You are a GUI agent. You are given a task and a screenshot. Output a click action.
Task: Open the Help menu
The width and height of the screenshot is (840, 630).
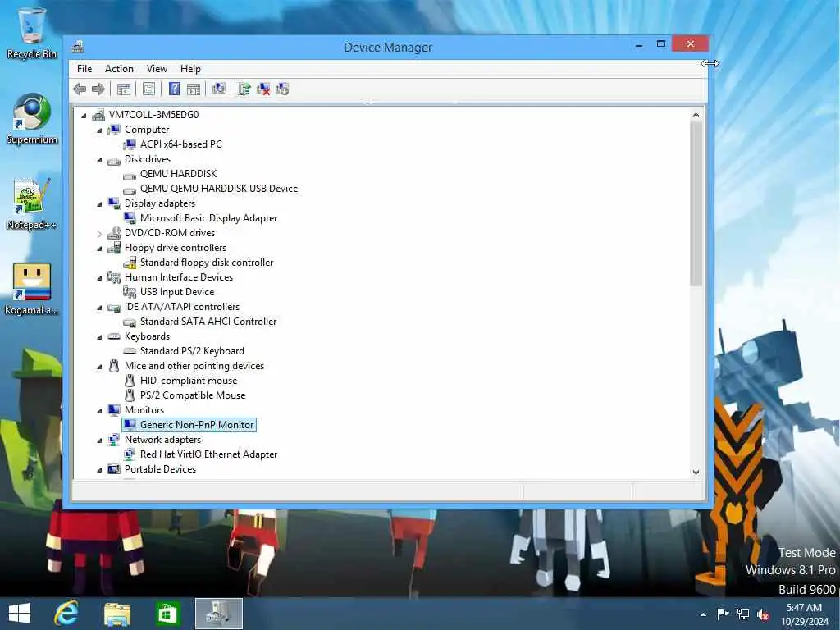[x=190, y=69]
